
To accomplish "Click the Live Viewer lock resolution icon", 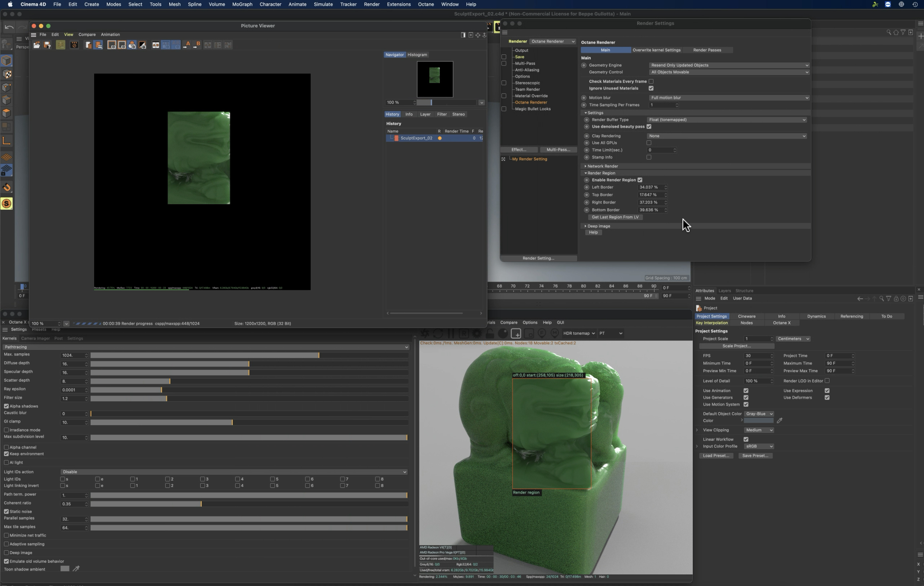I will tap(490, 334).
